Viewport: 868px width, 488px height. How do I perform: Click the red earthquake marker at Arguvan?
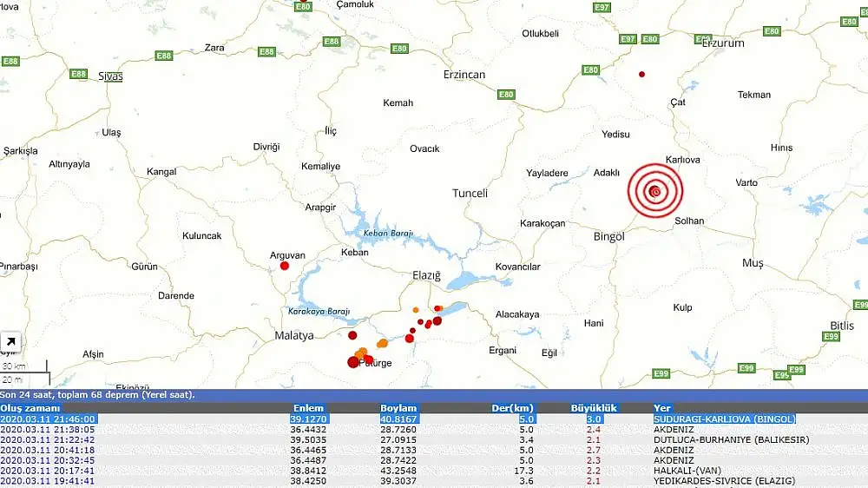pyautogui.click(x=285, y=266)
